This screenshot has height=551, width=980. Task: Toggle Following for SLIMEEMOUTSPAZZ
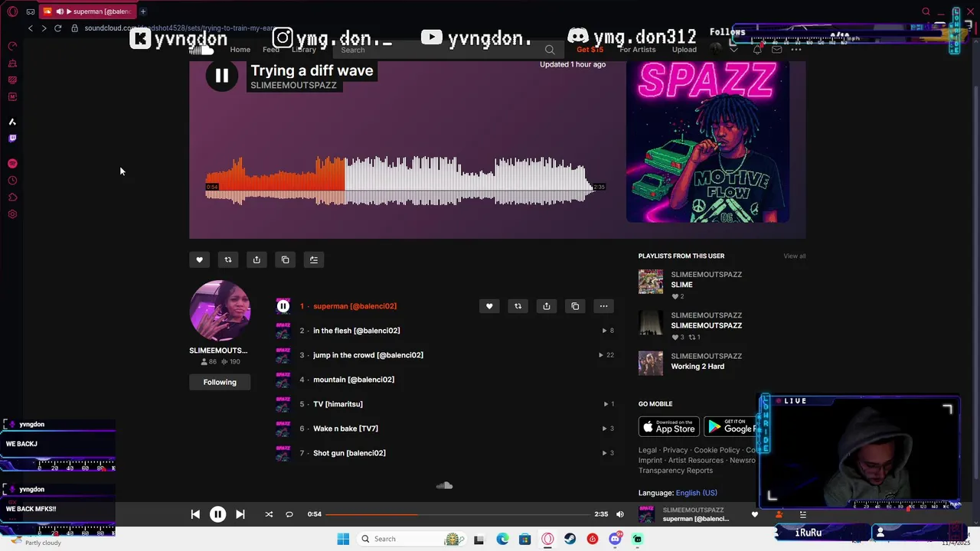point(220,382)
